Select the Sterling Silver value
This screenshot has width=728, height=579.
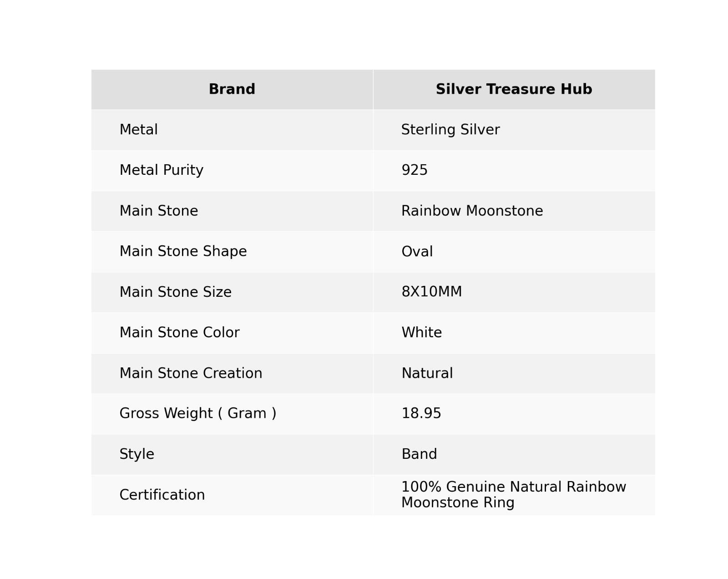[450, 130]
